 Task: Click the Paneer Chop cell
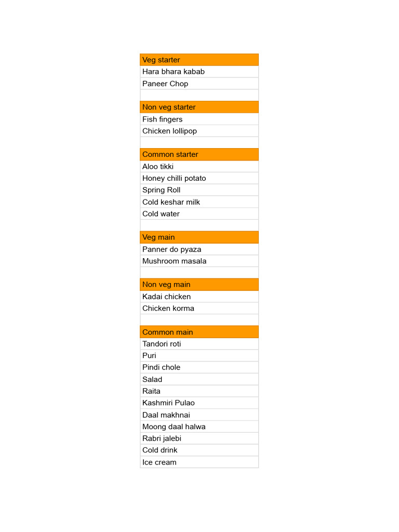click(199, 84)
